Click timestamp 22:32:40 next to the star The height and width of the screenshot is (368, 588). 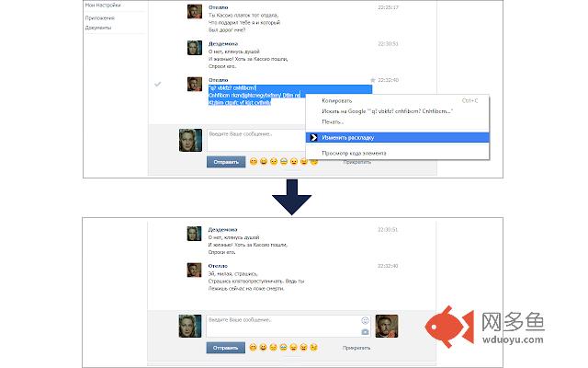pos(388,80)
